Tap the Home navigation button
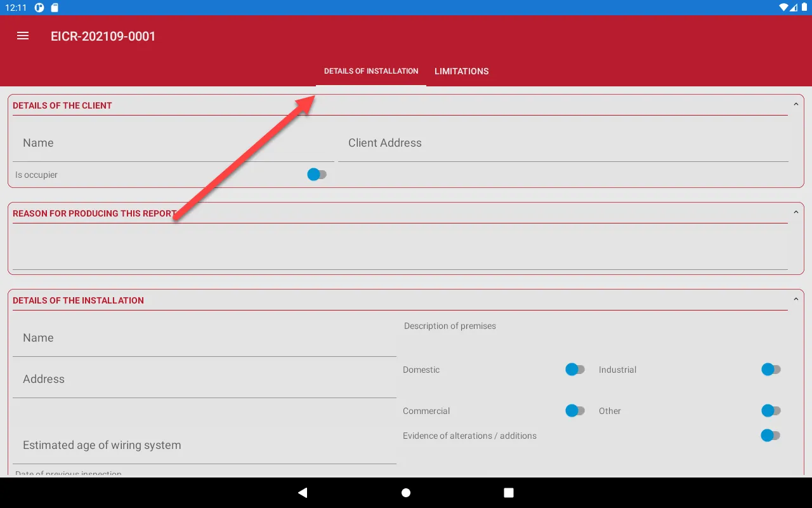The height and width of the screenshot is (508, 812). coord(405,492)
